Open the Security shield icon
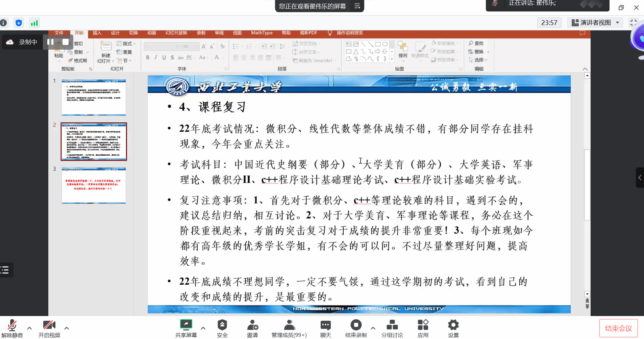 click(x=222, y=325)
